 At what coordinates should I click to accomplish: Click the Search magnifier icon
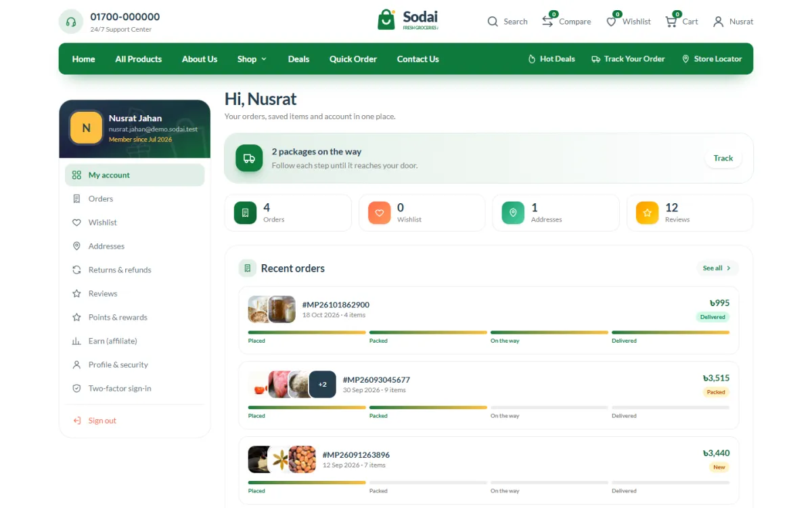click(493, 22)
